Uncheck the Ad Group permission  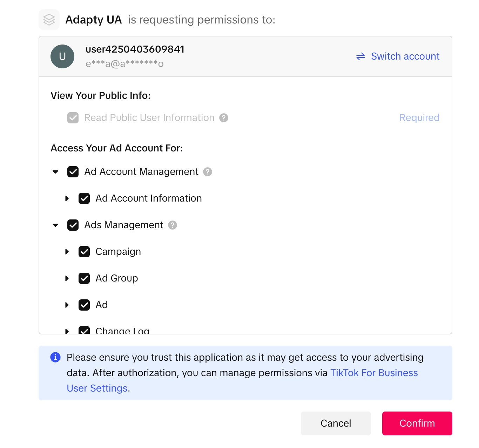coord(84,278)
